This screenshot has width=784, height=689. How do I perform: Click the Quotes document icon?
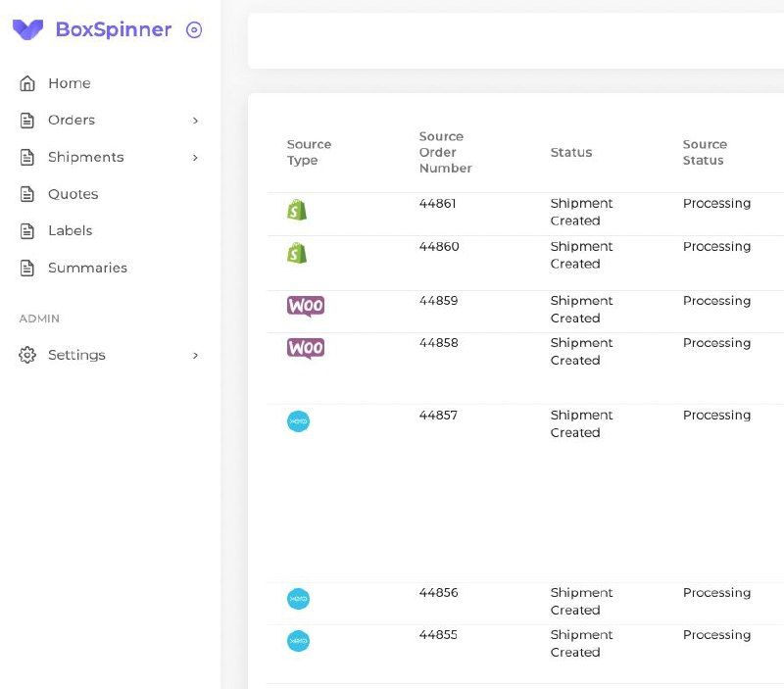[x=27, y=194]
